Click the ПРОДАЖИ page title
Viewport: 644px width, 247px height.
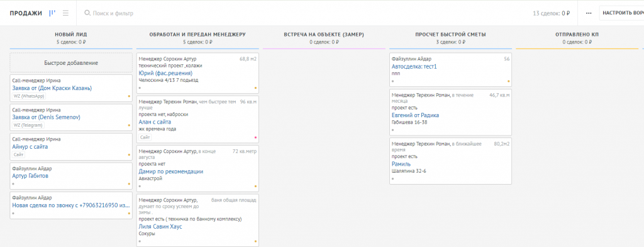pyautogui.click(x=26, y=13)
